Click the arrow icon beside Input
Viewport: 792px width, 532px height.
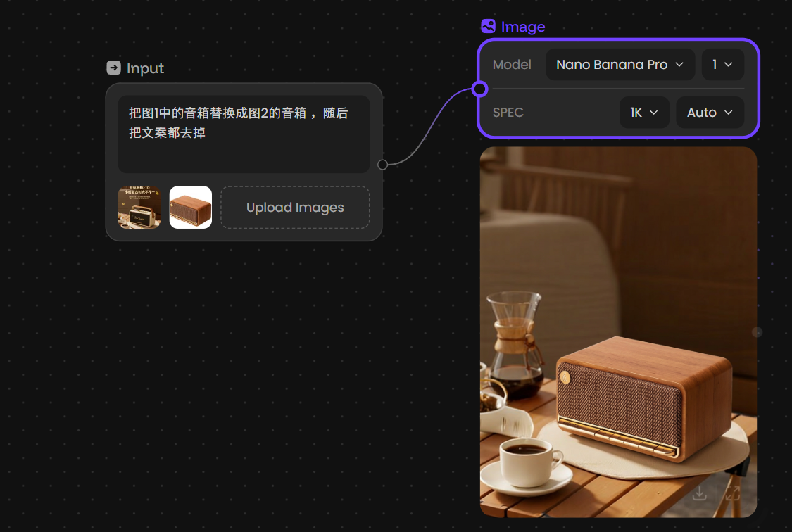(x=113, y=68)
